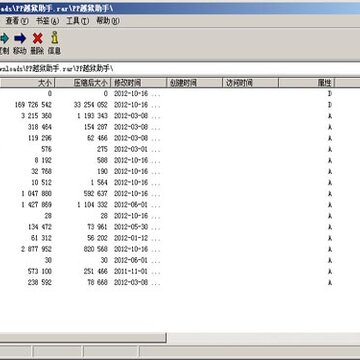
Task: Click the Copy (复制) toolbar arrow icon
Action: click(4, 39)
